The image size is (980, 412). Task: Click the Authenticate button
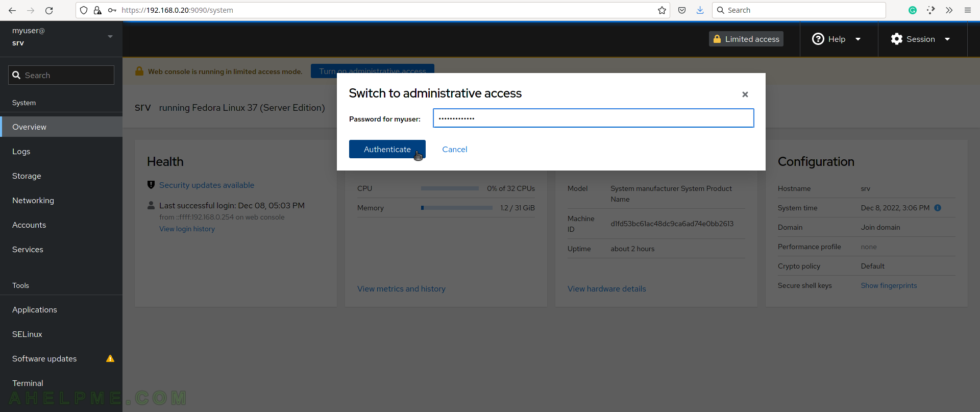coord(387,149)
